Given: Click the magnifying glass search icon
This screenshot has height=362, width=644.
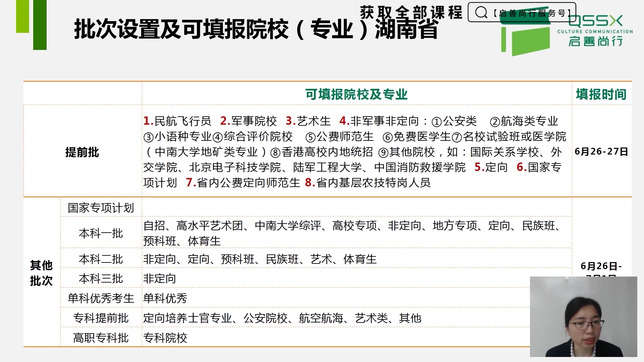Looking at the screenshot, I should click(x=482, y=13).
